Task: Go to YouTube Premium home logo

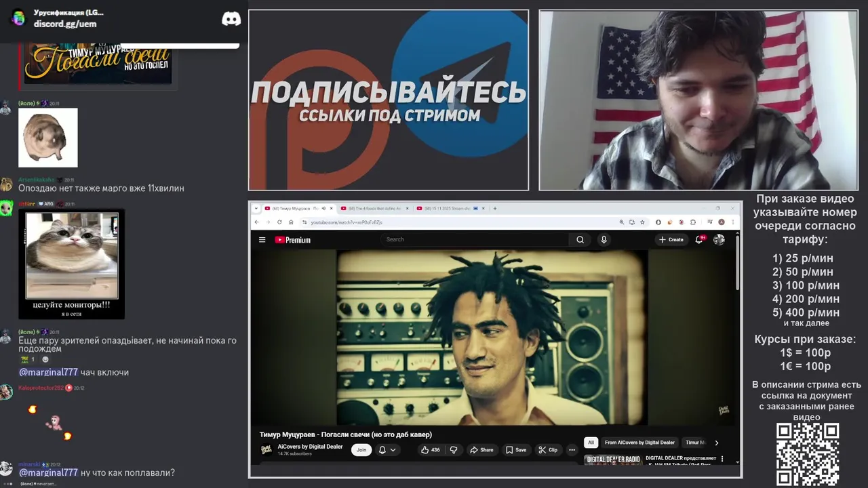Action: click(x=292, y=240)
